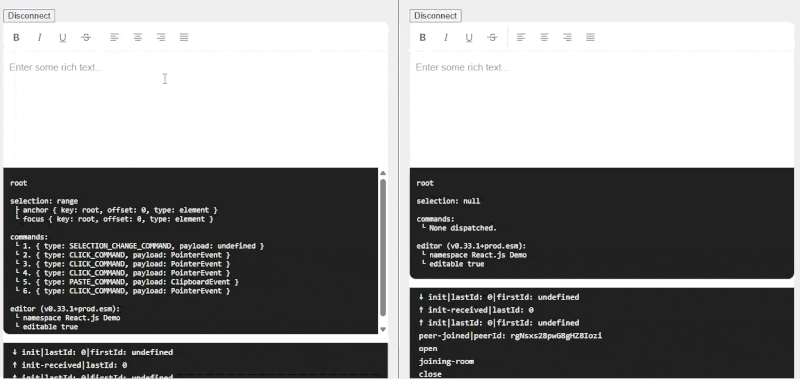The height and width of the screenshot is (385, 800).
Task: Click Disconnect button in right editor
Action: [435, 16]
